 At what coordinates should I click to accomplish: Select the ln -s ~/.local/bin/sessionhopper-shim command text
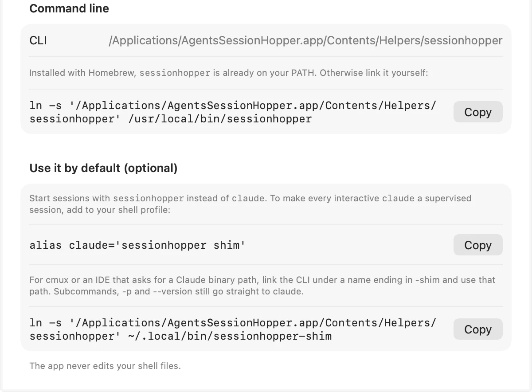tap(233, 329)
